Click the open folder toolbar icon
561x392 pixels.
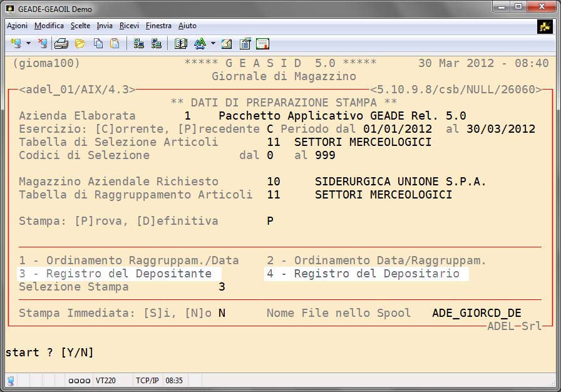[80, 44]
